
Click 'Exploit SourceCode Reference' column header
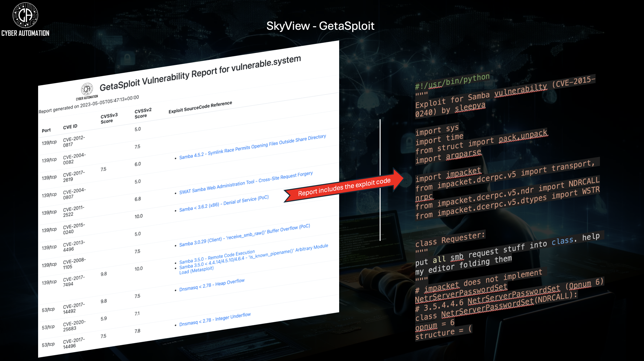pyautogui.click(x=200, y=107)
